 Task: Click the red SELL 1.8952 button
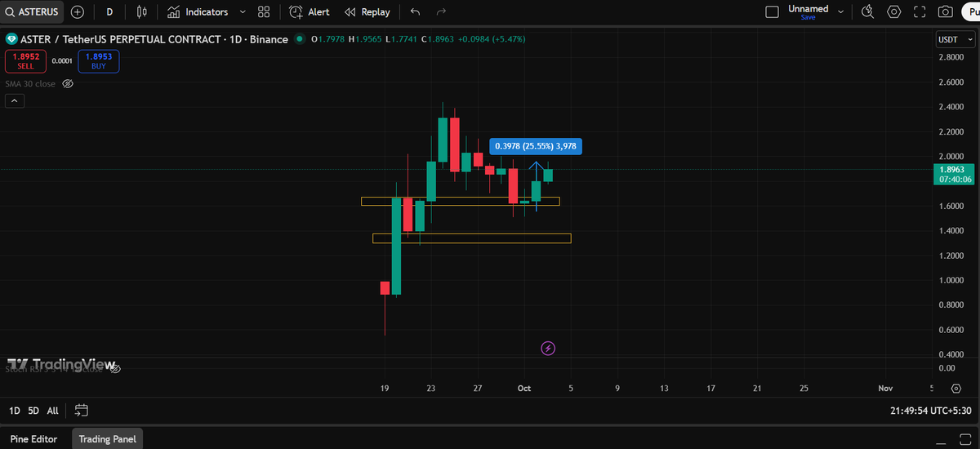tap(25, 61)
